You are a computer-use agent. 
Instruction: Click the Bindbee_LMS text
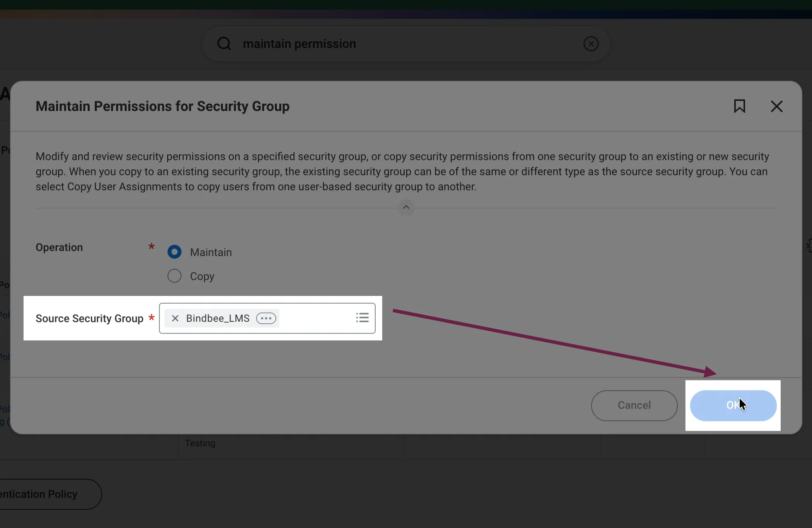[x=218, y=318]
